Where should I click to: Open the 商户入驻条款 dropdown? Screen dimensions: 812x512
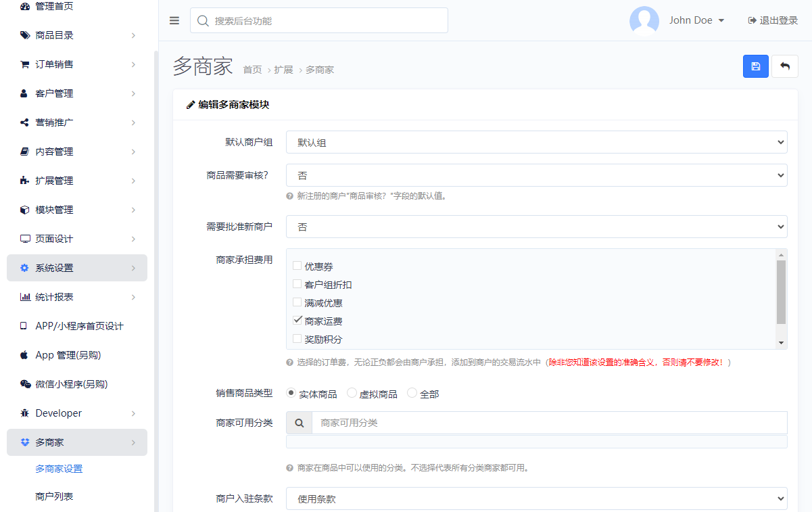click(537, 498)
